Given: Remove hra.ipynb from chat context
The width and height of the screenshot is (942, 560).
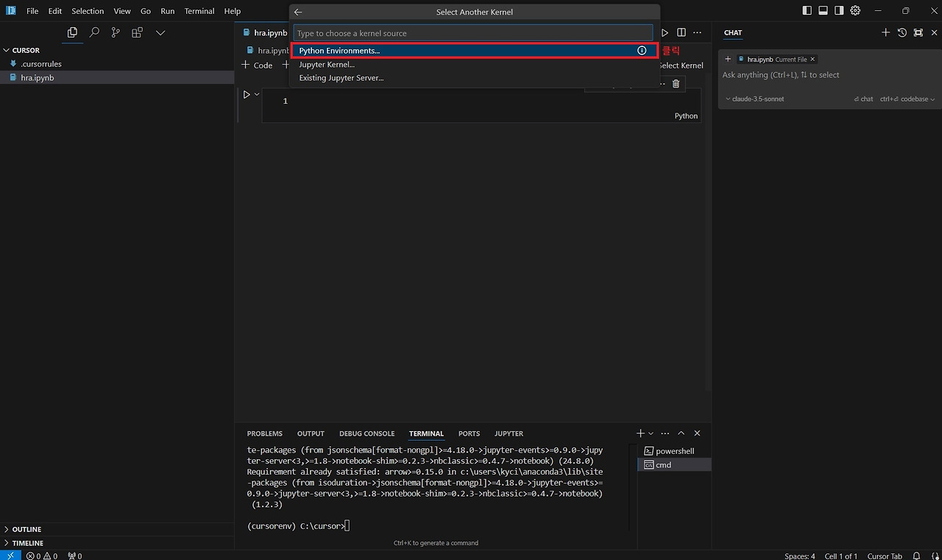Looking at the screenshot, I should (x=812, y=59).
